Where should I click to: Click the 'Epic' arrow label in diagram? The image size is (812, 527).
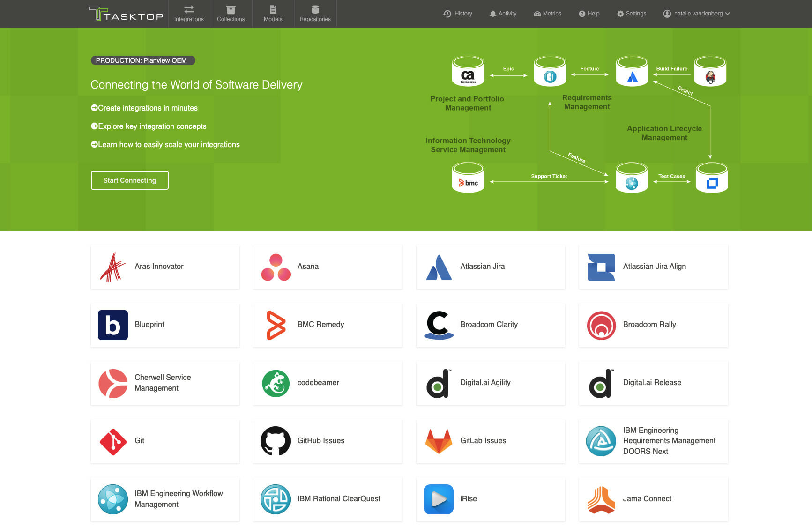[x=508, y=68]
